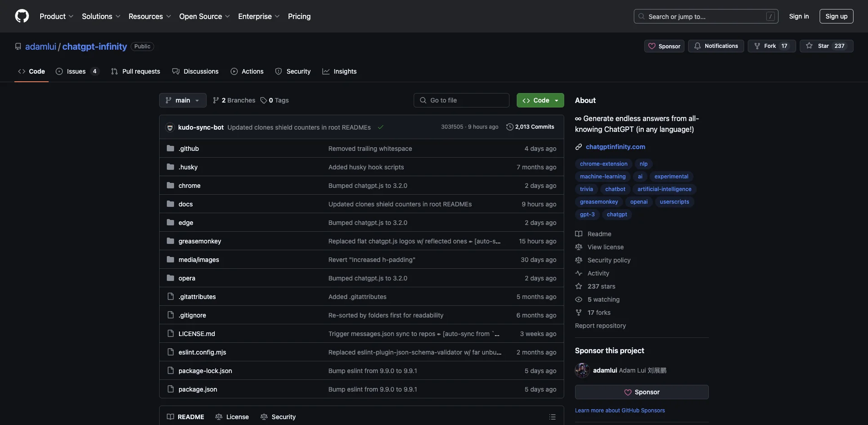Open the adamlui owner link
868x425 pixels.
point(41,47)
